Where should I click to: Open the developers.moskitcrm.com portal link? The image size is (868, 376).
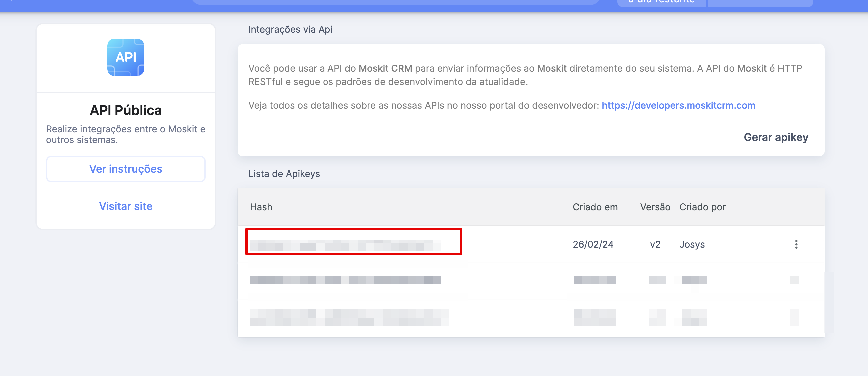pos(678,105)
